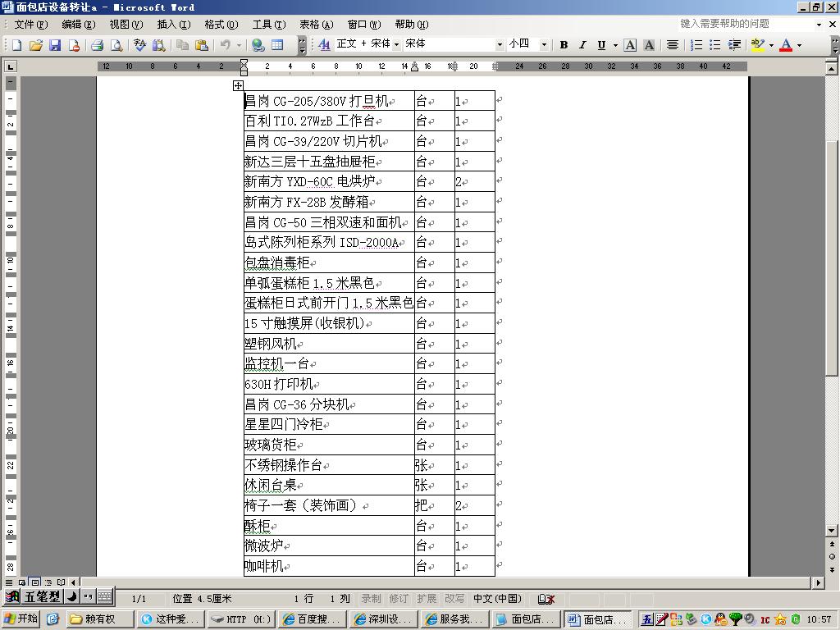Click the 开始 Start button

coord(21,619)
